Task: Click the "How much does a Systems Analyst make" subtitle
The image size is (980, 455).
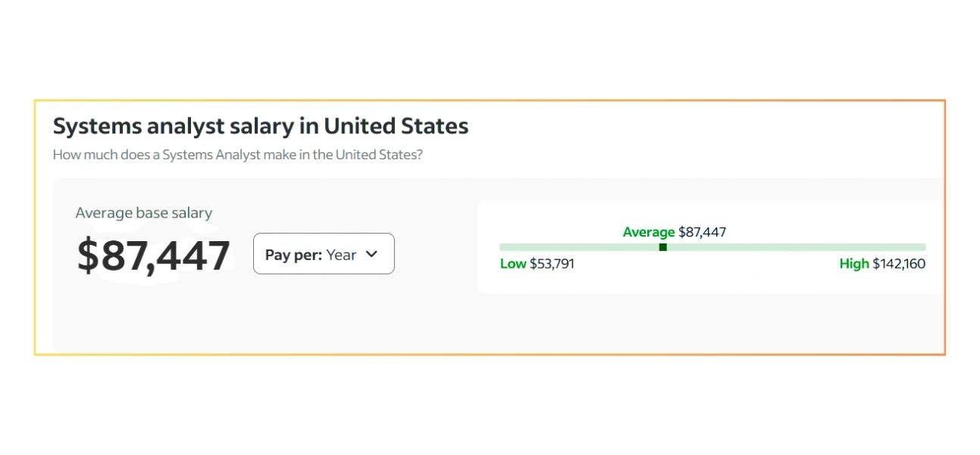Action: [x=237, y=155]
